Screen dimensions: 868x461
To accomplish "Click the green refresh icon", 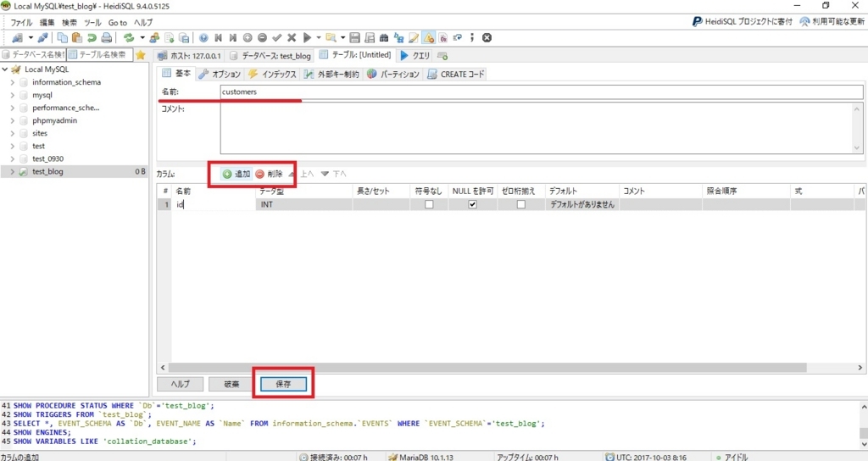I will [x=129, y=37].
